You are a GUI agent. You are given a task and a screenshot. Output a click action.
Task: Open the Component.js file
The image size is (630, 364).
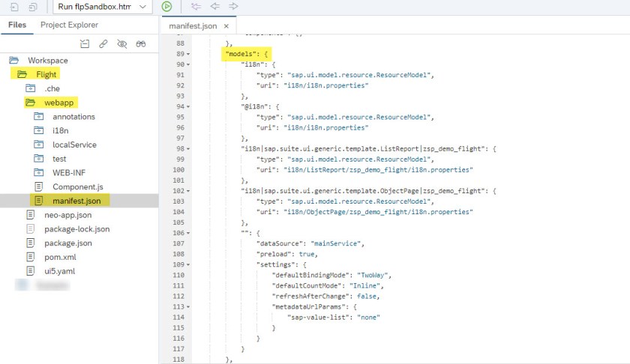(78, 187)
